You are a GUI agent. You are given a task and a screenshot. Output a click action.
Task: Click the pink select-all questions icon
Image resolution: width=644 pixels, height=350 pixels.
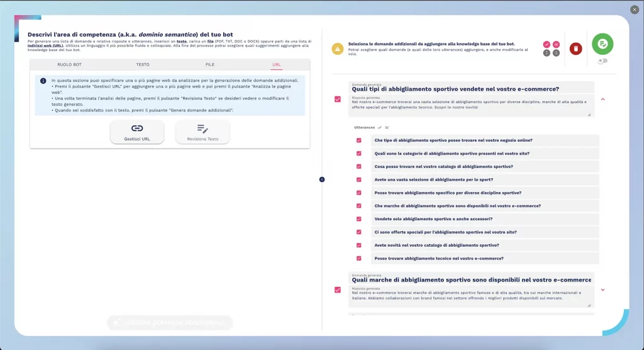(x=547, y=45)
